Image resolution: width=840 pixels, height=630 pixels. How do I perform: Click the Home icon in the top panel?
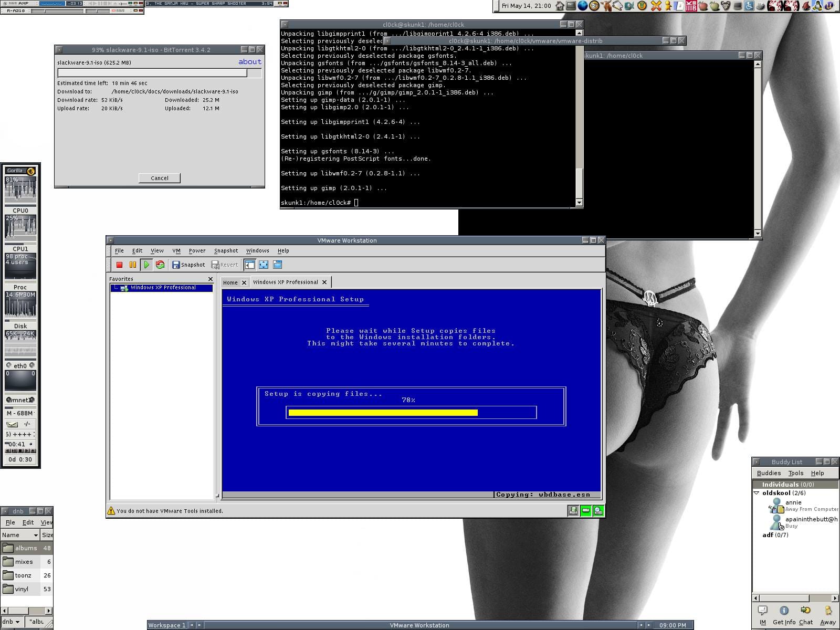(560, 6)
